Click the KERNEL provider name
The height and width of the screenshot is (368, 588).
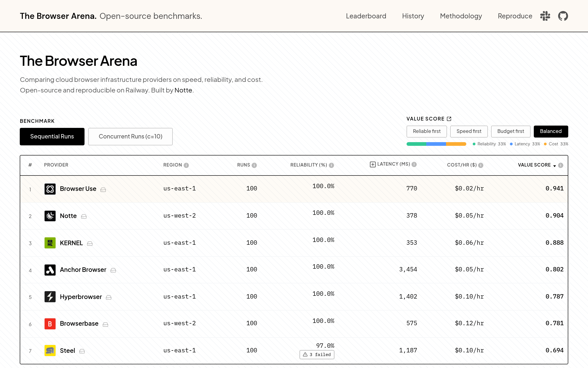(x=71, y=243)
